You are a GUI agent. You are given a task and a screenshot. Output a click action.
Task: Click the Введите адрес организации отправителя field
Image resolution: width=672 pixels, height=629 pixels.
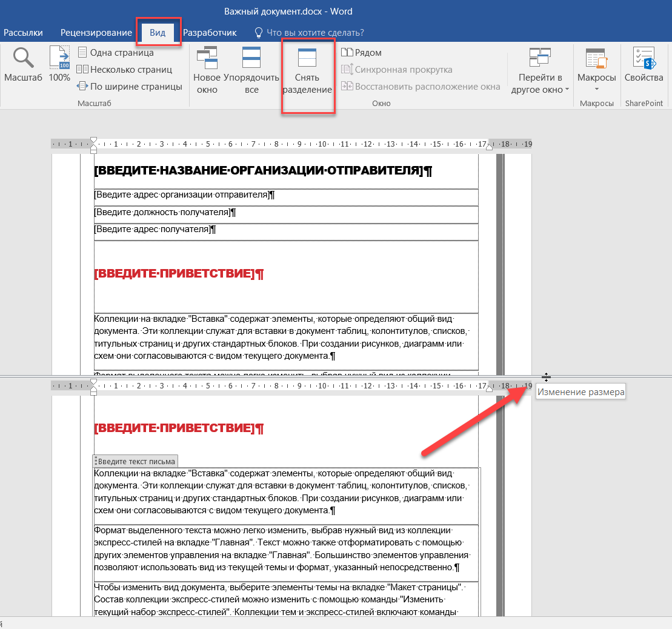tap(184, 195)
